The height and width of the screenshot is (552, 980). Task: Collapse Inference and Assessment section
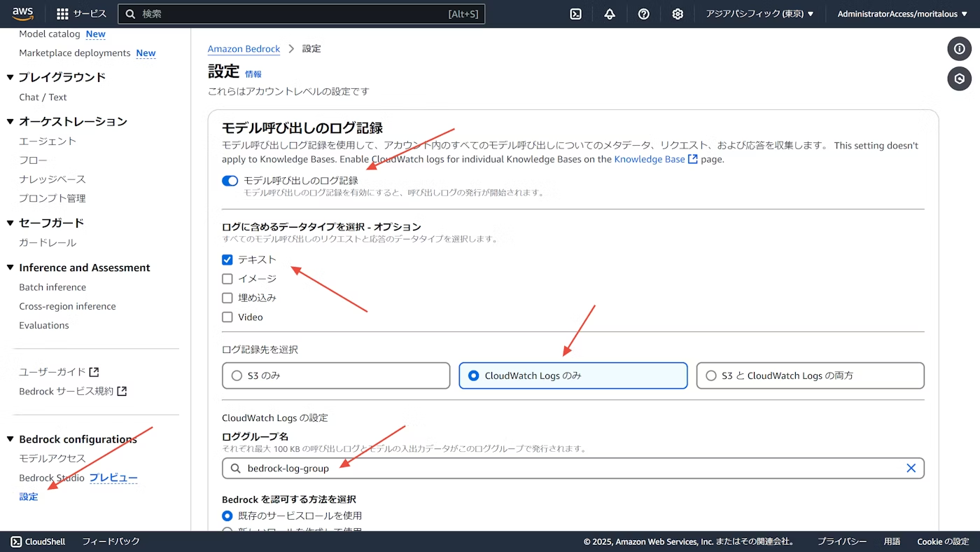click(10, 268)
